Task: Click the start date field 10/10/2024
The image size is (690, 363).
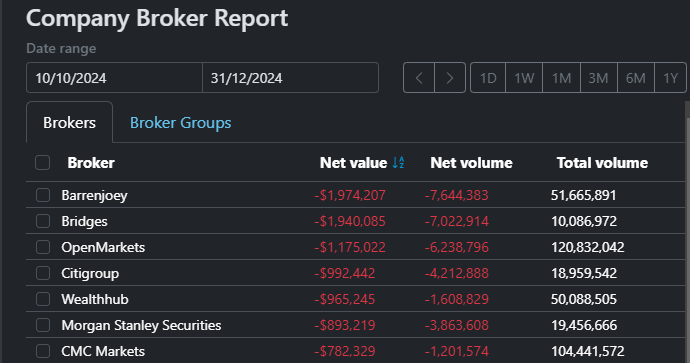Action: coord(114,78)
